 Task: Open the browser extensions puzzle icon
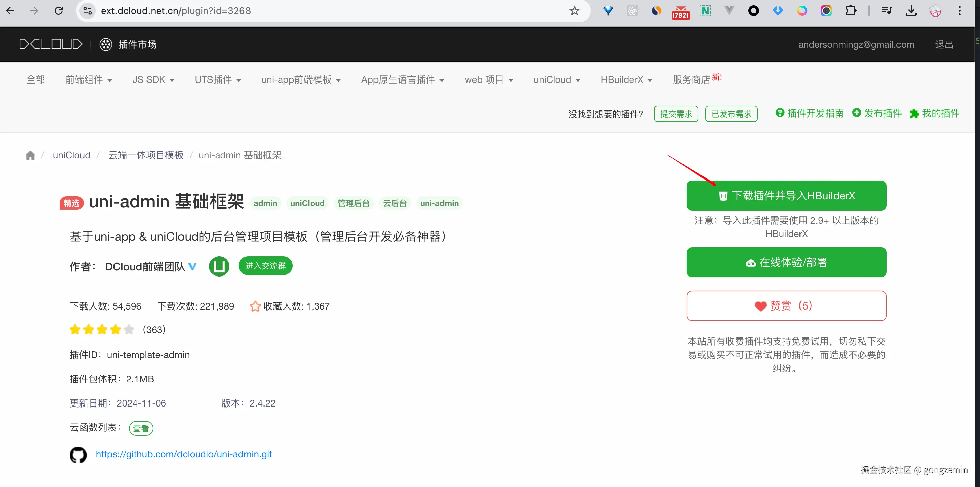851,11
